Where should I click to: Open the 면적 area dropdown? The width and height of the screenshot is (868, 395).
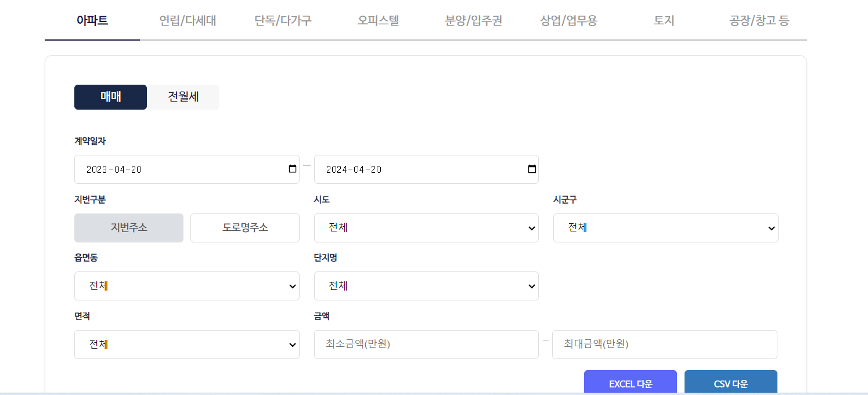point(186,344)
